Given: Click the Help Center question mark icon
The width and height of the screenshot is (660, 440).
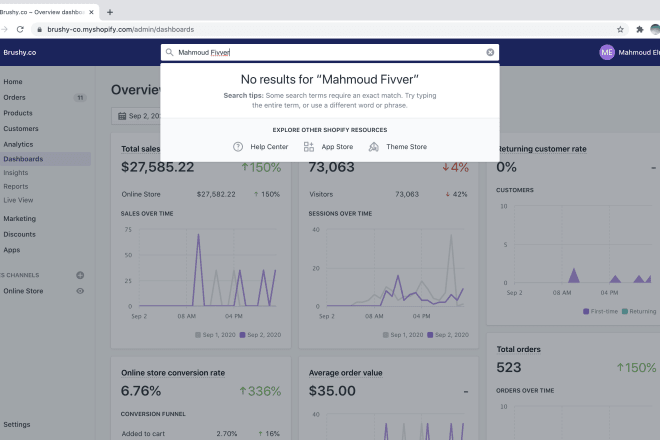Looking at the screenshot, I should point(238,147).
